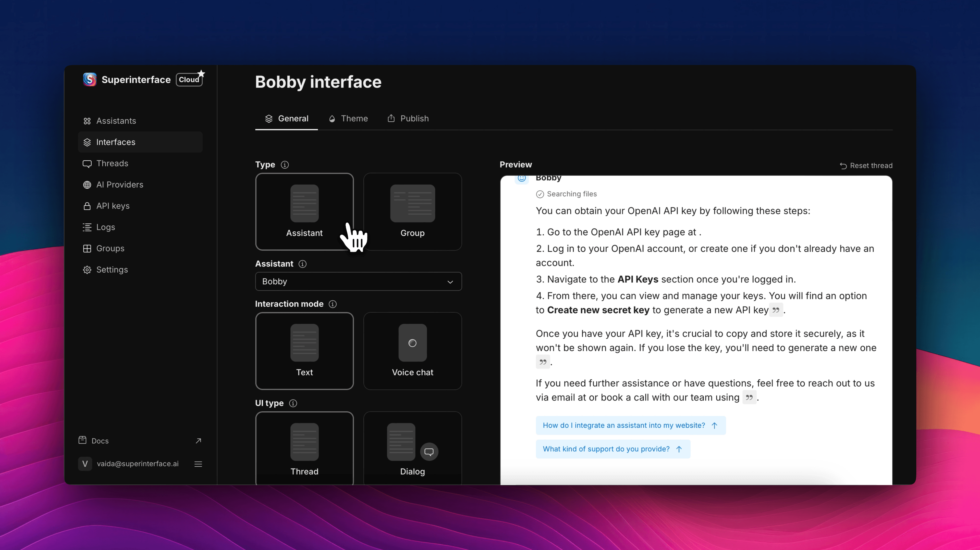Expand the Type info tooltip
This screenshot has height=550, width=980.
click(285, 164)
